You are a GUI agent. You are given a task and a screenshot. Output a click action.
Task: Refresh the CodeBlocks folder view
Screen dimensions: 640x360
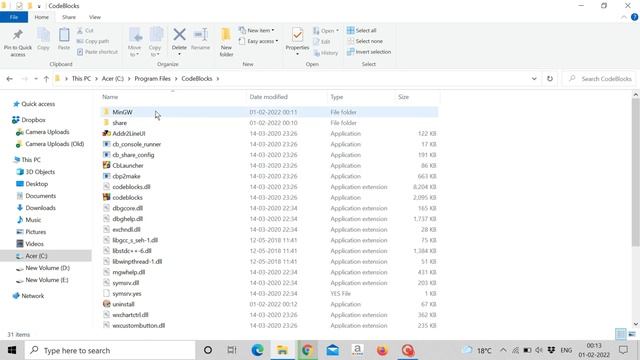pyautogui.click(x=550, y=79)
